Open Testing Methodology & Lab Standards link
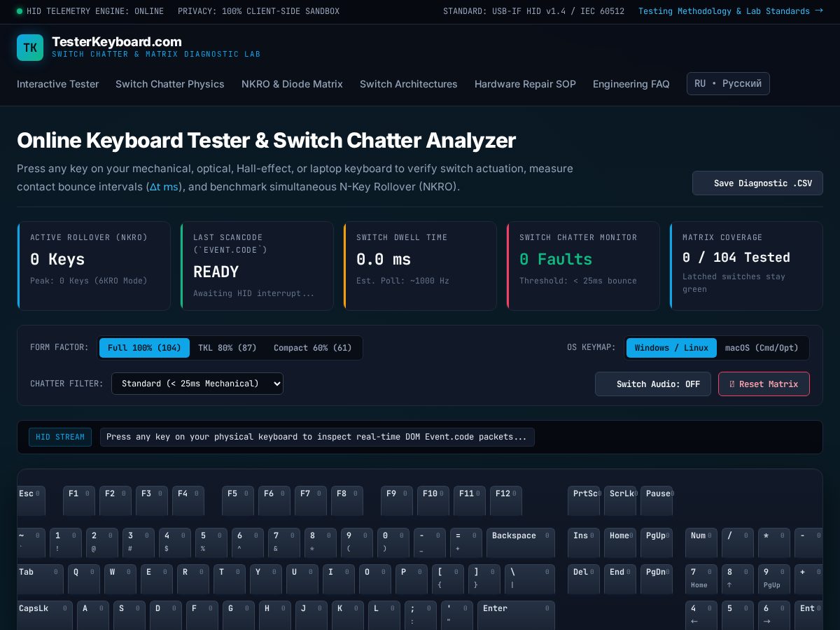Viewport: 840px width, 630px height. point(730,11)
